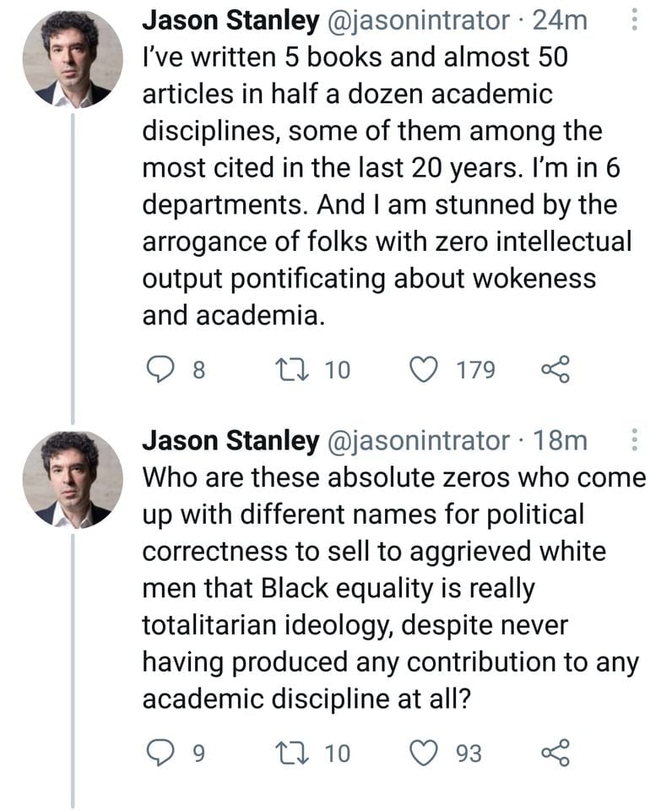The height and width of the screenshot is (811, 672).
Task: Visit @jasonintrator handle in the second tweet
Action: coord(417,440)
